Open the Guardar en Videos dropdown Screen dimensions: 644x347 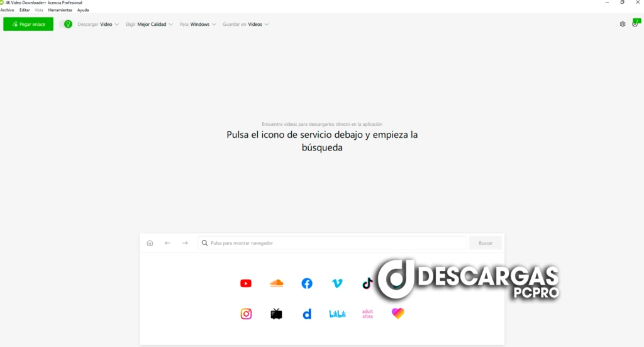tap(245, 24)
